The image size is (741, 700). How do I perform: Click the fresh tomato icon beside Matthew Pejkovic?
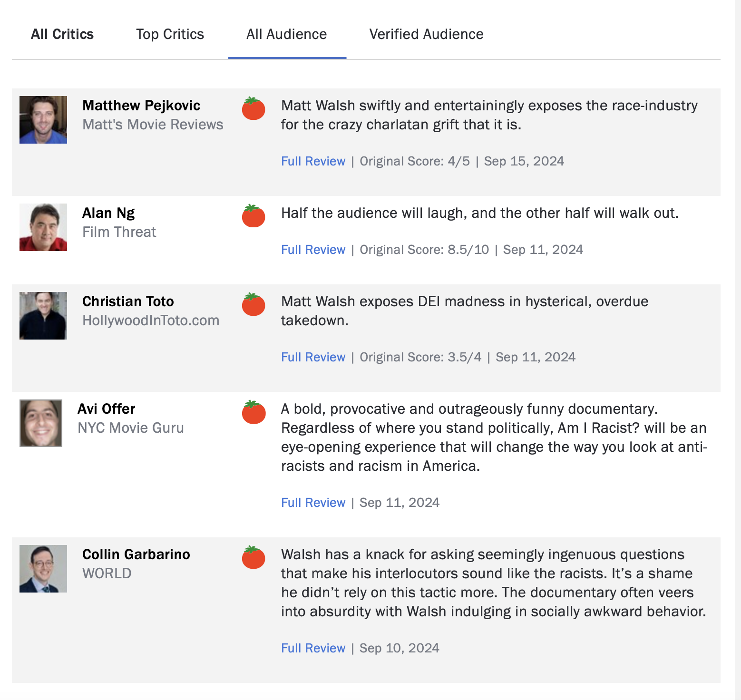pos(253,108)
